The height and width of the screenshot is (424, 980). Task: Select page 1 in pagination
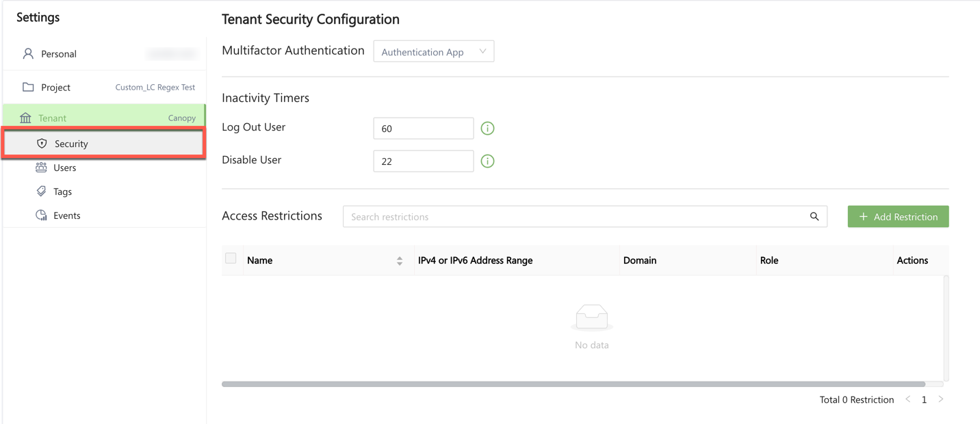pos(924,399)
